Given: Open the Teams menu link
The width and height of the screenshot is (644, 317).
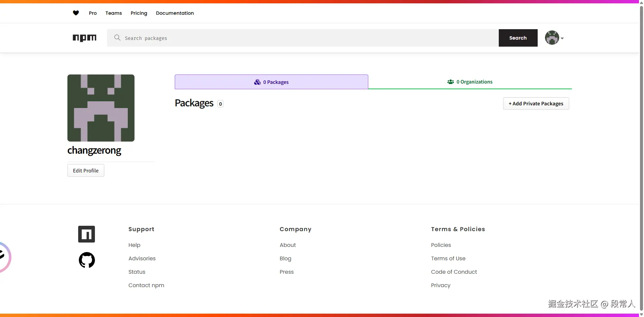Looking at the screenshot, I should [x=114, y=13].
